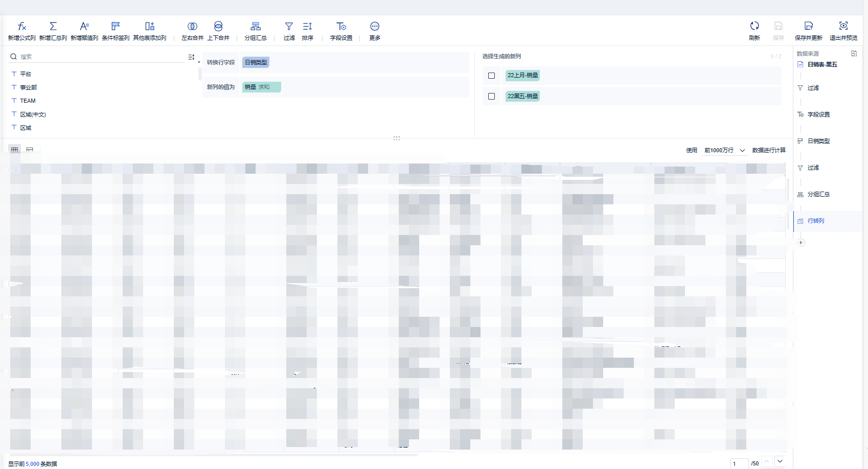This screenshot has width=868, height=469.
Task: Select the 事业部 field
Action: (28, 87)
